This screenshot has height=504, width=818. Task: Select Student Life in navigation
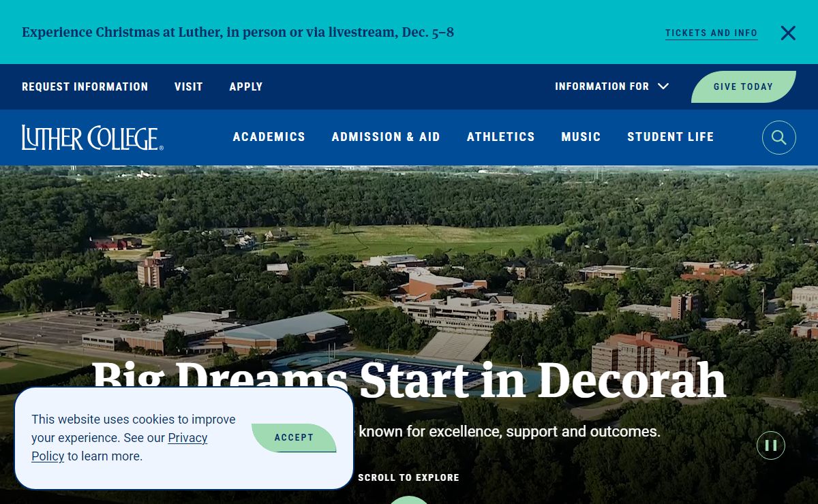671,137
